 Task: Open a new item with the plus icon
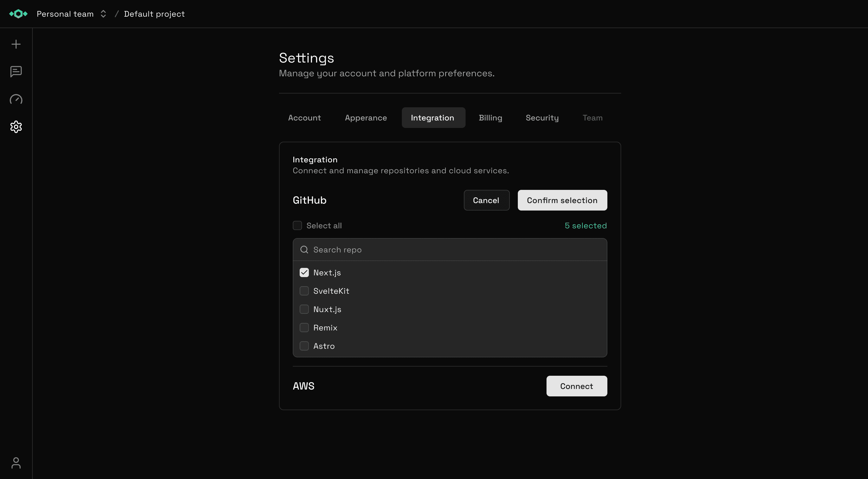pyautogui.click(x=16, y=44)
